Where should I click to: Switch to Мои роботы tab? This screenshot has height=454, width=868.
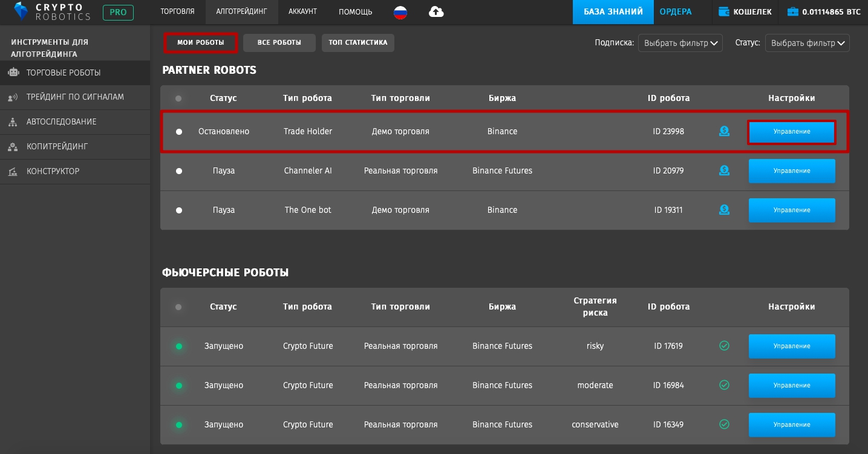(x=201, y=43)
